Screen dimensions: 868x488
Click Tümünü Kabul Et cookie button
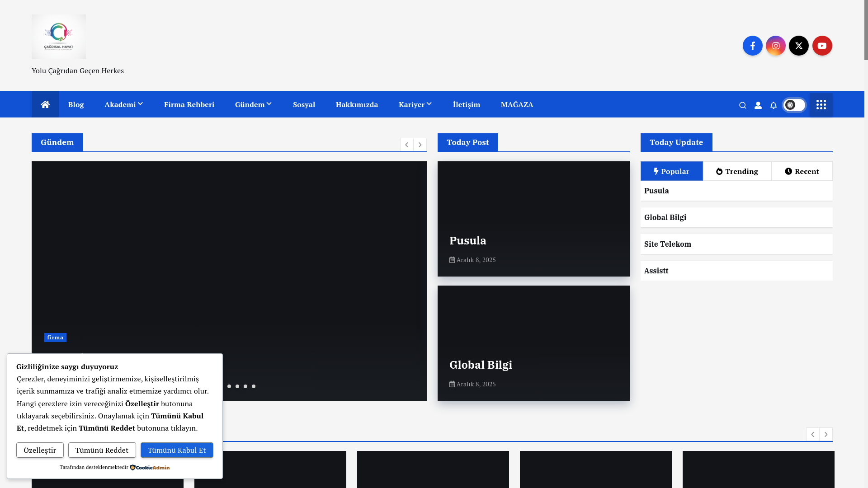click(x=177, y=450)
